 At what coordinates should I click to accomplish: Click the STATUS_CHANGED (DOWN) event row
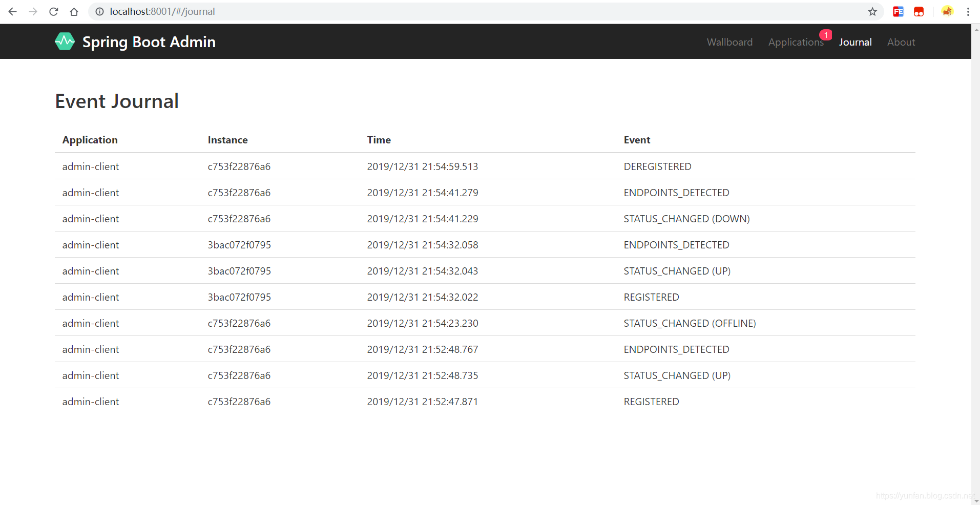coord(485,219)
